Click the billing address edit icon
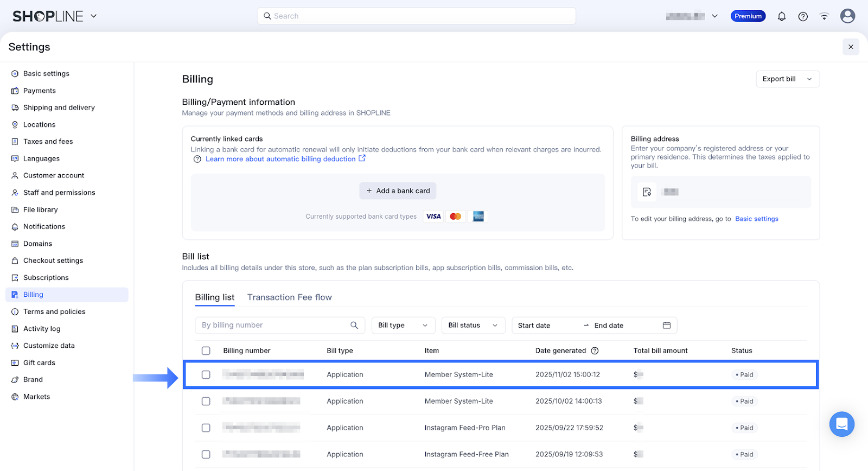The width and height of the screenshot is (868, 471). point(647,192)
